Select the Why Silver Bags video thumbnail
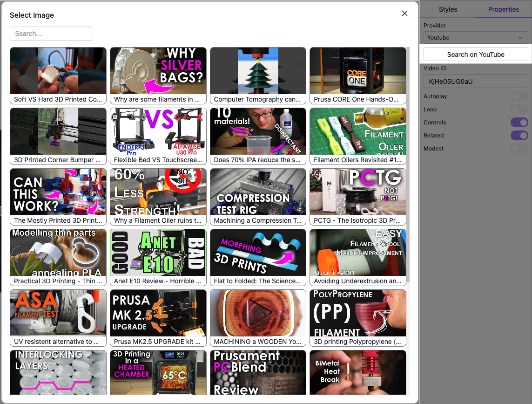This screenshot has height=404, width=532. click(x=158, y=71)
